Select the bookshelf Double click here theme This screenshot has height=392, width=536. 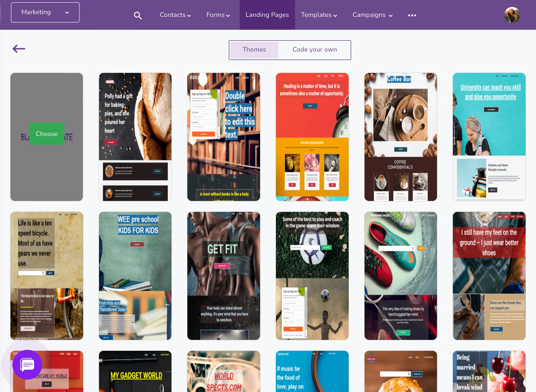[224, 137]
